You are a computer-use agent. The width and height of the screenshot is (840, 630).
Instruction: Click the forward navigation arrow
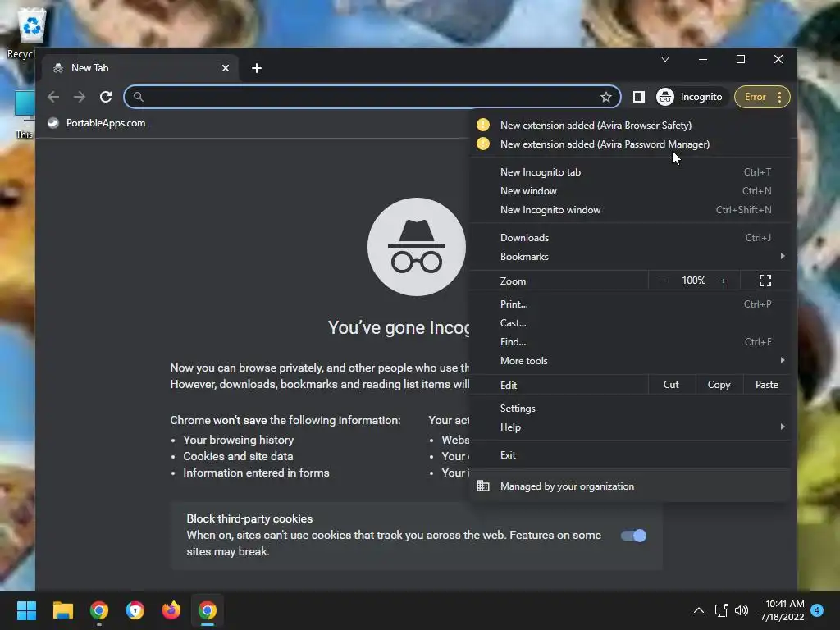point(80,97)
